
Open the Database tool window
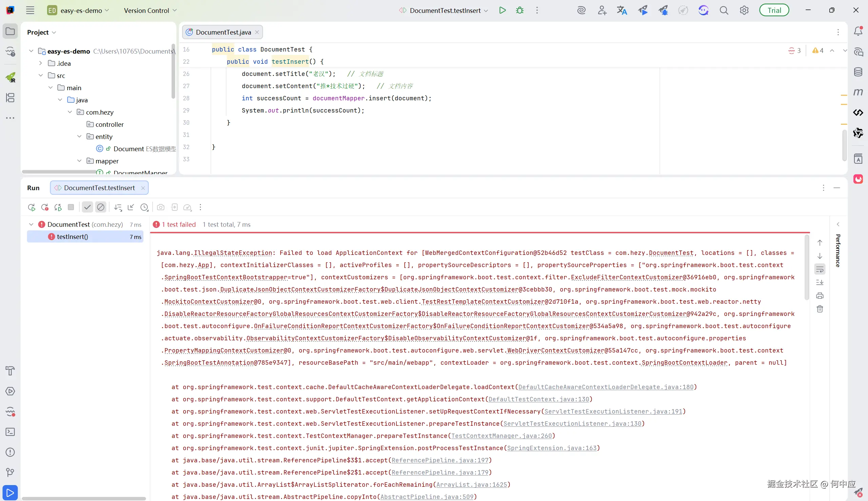pyautogui.click(x=858, y=72)
